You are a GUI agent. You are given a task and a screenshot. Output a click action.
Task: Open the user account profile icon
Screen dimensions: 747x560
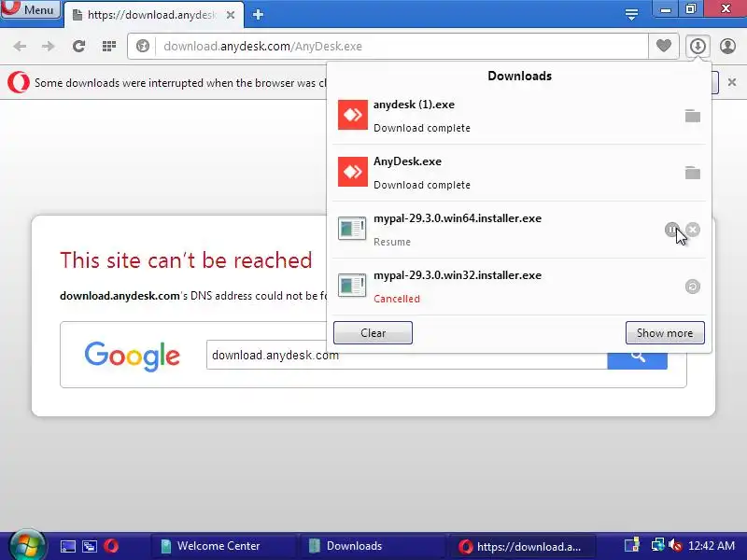pos(727,46)
